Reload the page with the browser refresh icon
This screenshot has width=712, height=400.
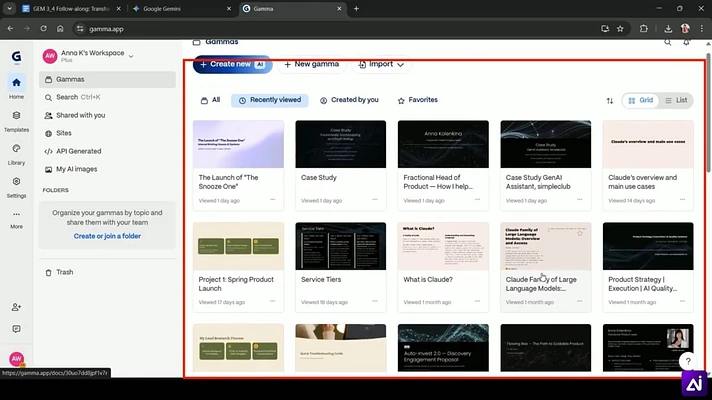click(43, 29)
